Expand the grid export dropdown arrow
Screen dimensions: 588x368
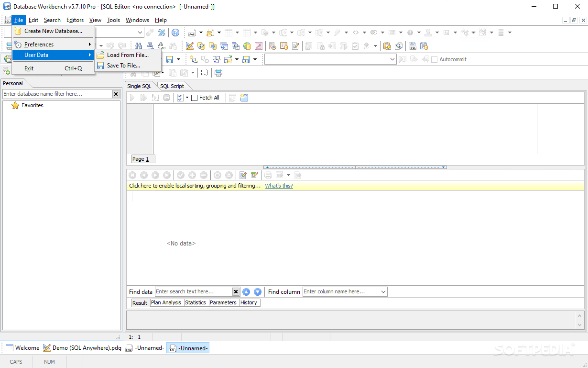point(288,175)
